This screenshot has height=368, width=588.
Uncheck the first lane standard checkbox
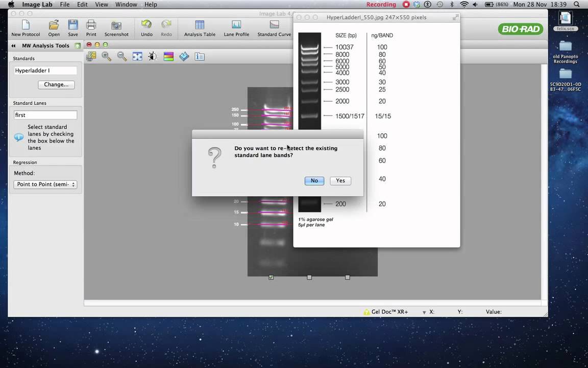click(x=271, y=277)
